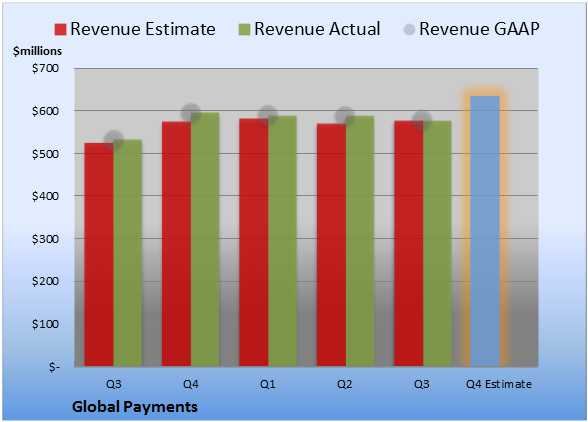Select the blue Q4 Estimate bar

tap(485, 231)
